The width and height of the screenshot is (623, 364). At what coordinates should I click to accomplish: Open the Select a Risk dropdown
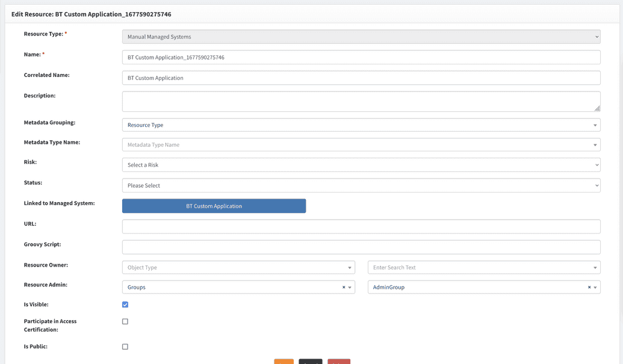[361, 164]
